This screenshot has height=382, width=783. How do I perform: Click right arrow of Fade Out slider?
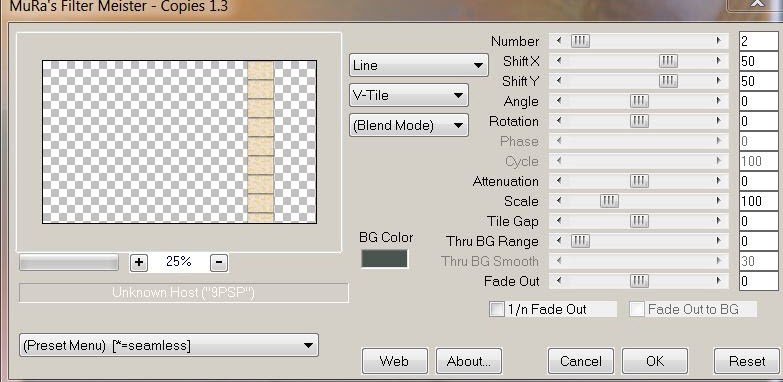719,281
